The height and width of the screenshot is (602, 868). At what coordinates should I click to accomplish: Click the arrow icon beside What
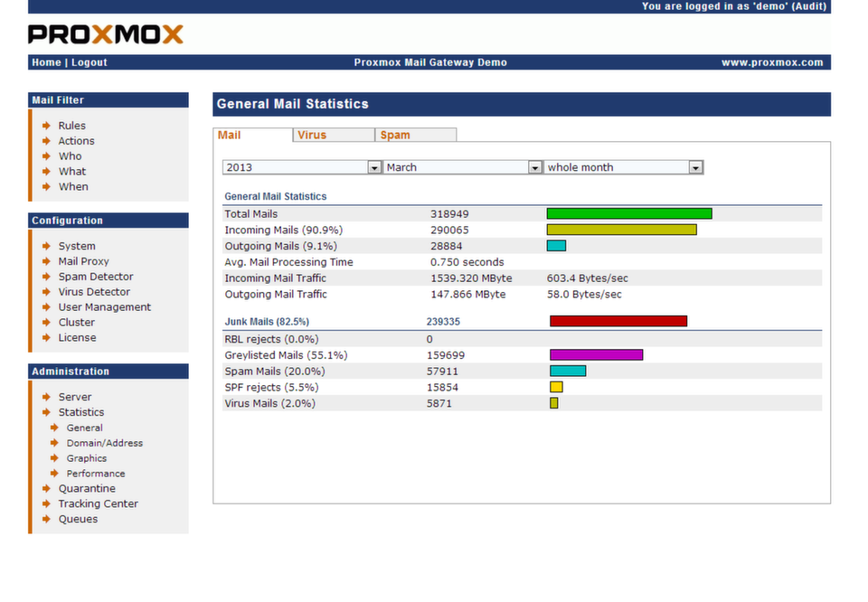(46, 172)
